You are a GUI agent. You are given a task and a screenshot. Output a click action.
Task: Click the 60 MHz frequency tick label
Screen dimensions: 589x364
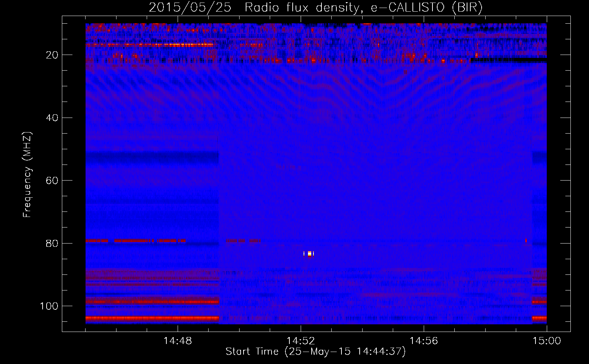click(x=52, y=181)
